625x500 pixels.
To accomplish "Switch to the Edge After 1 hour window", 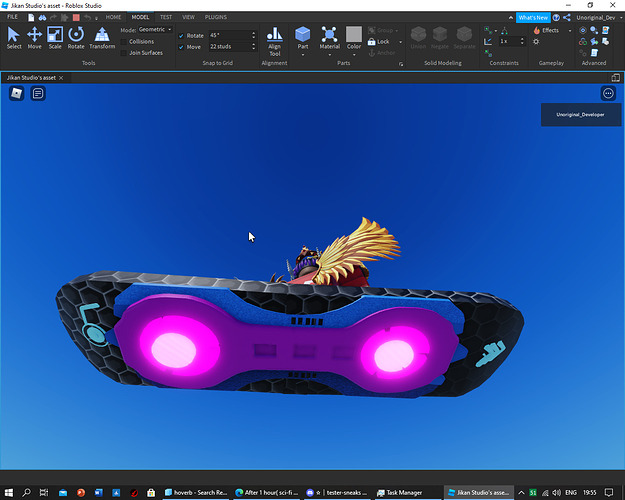I will pyautogui.click(x=267, y=492).
